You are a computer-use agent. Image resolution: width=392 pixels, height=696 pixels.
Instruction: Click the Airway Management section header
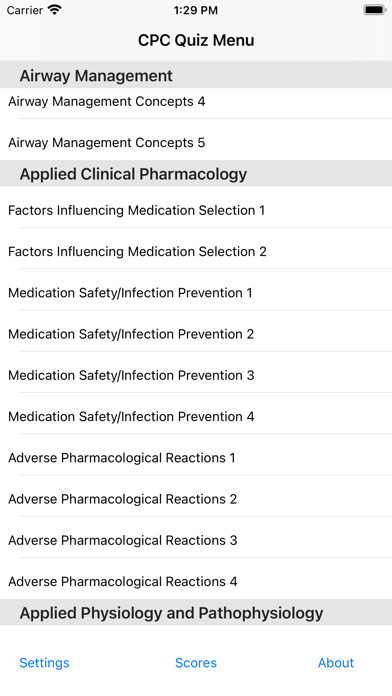[x=196, y=75]
